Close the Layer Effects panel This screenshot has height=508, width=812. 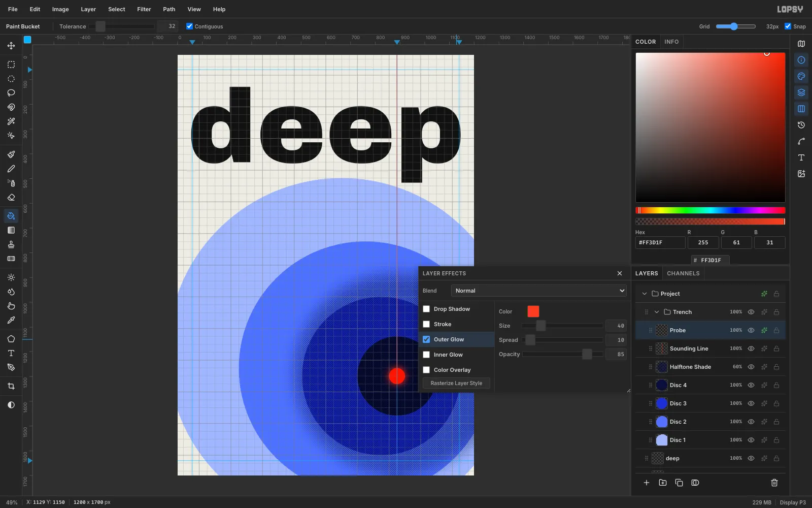620,273
